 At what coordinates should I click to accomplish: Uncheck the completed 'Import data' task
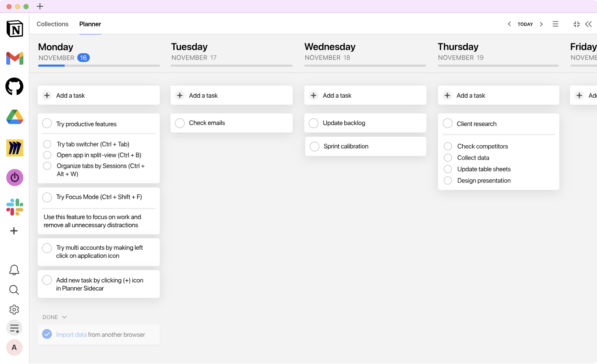coord(47,334)
